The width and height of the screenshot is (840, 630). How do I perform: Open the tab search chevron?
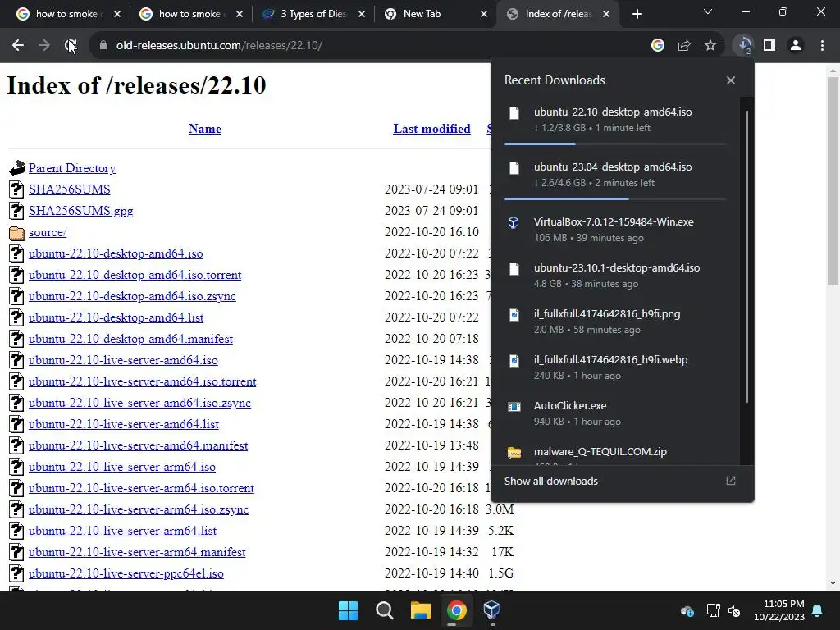click(x=708, y=12)
